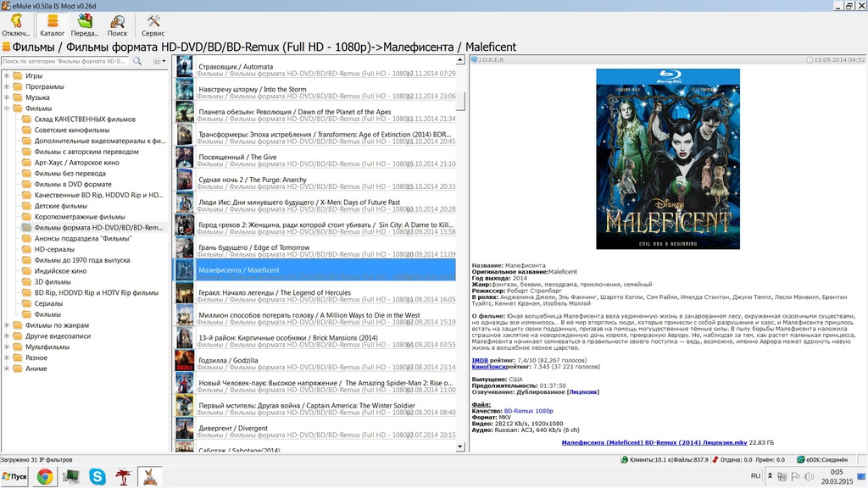Select Посвященный / The Give entry

pyautogui.click(x=316, y=157)
